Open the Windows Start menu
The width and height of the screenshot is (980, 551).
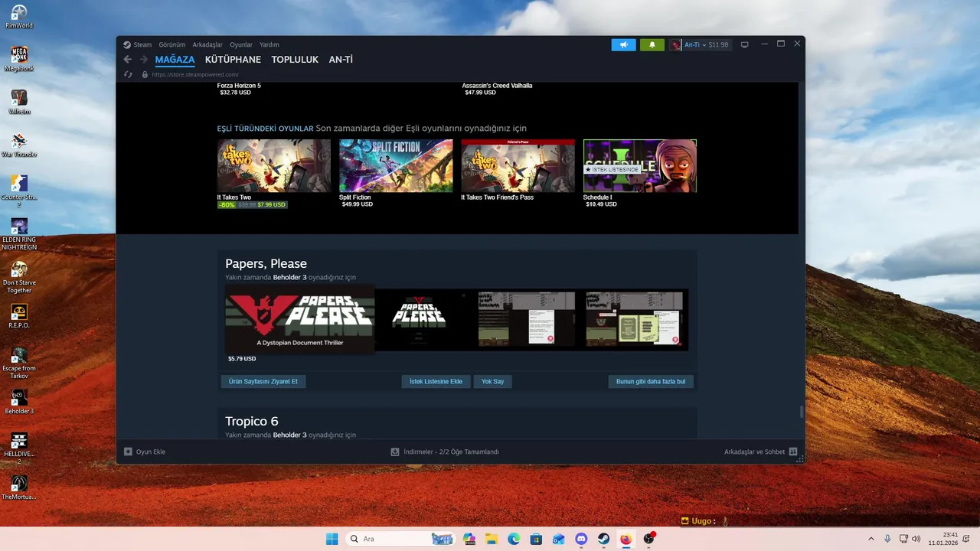332,539
